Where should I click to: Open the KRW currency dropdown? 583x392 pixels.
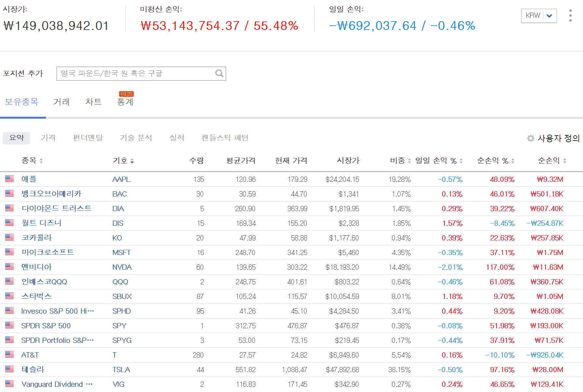[539, 16]
